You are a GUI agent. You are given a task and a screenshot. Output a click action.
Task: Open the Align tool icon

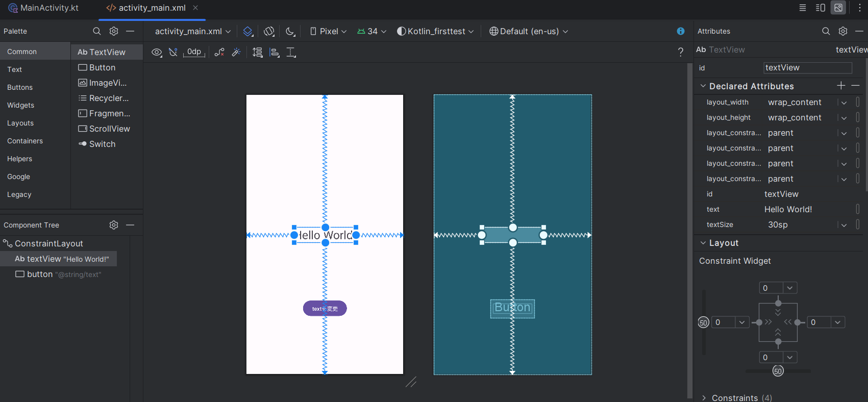click(x=275, y=52)
